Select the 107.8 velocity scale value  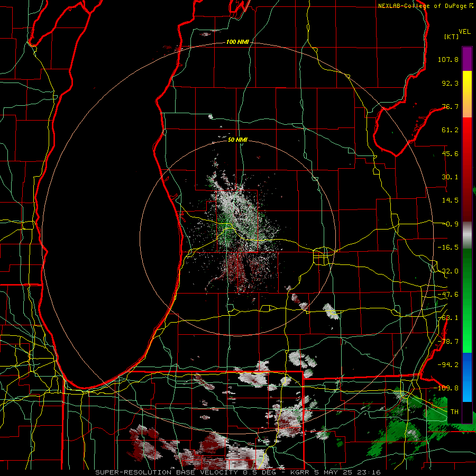[448, 59]
